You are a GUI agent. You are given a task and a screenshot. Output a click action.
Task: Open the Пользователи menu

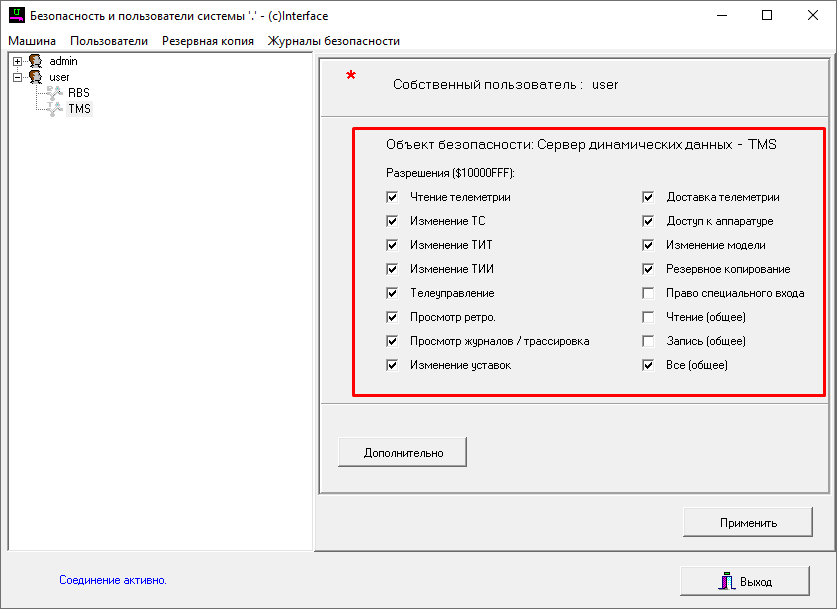[109, 41]
